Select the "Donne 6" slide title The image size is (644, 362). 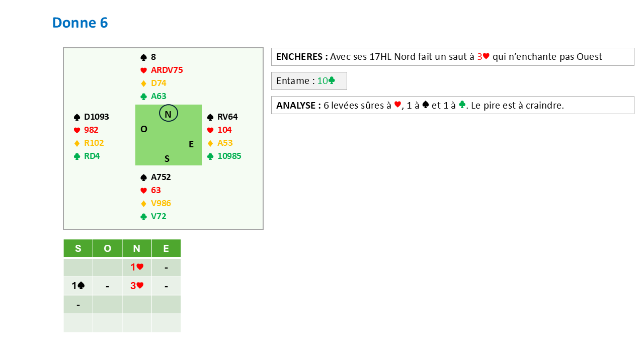click(80, 23)
